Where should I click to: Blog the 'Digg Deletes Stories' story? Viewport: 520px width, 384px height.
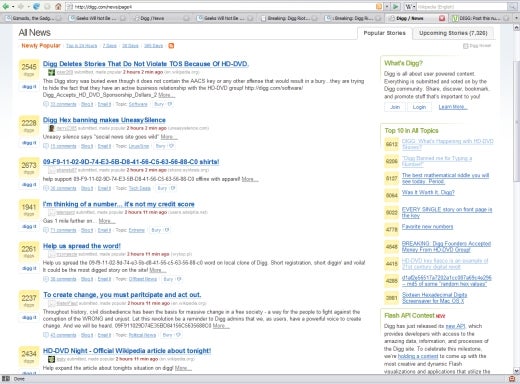click(x=87, y=104)
